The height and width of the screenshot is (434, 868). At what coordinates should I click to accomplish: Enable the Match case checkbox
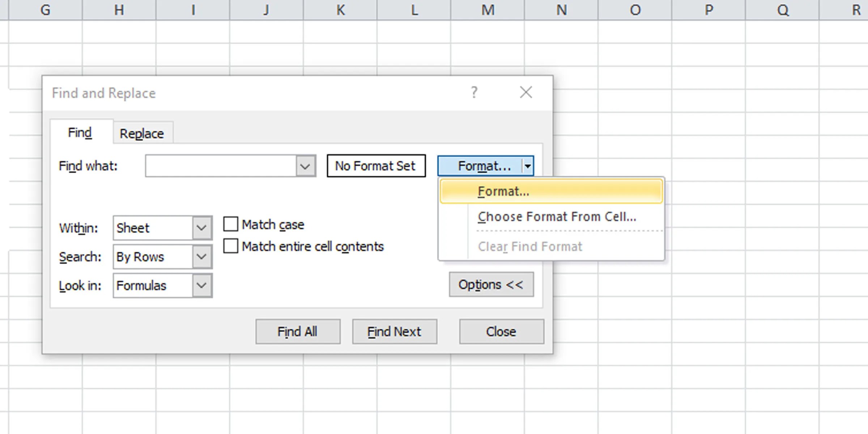[x=230, y=224]
